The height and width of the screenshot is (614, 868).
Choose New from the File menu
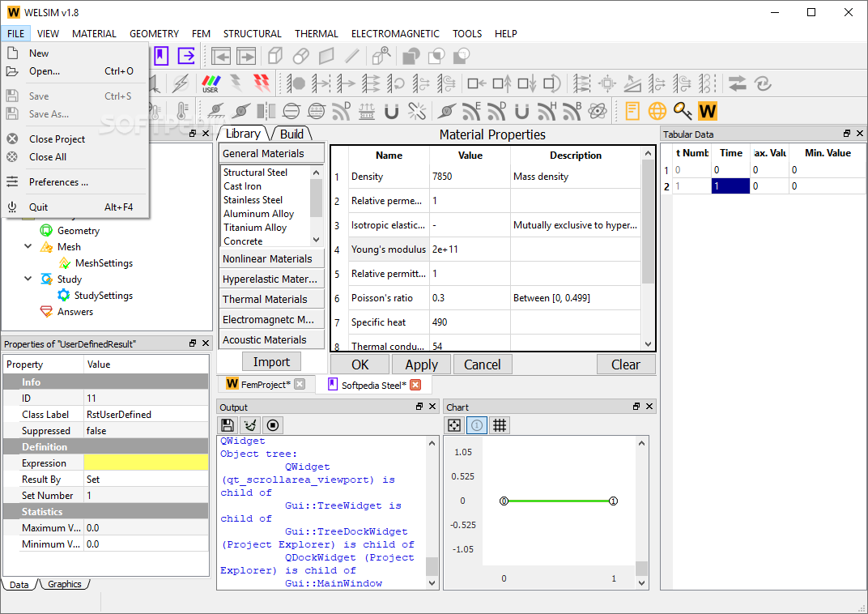(76, 53)
